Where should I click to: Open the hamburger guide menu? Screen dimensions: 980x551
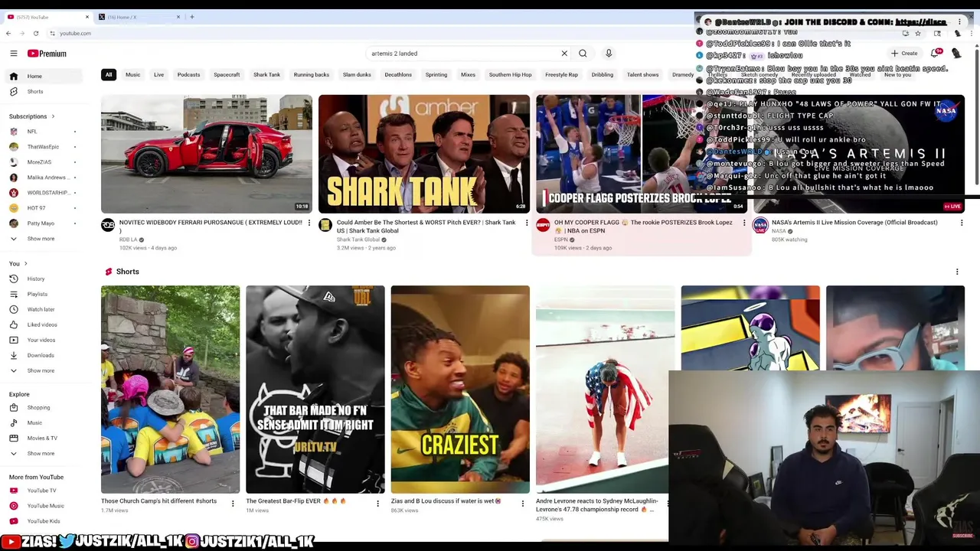click(13, 54)
